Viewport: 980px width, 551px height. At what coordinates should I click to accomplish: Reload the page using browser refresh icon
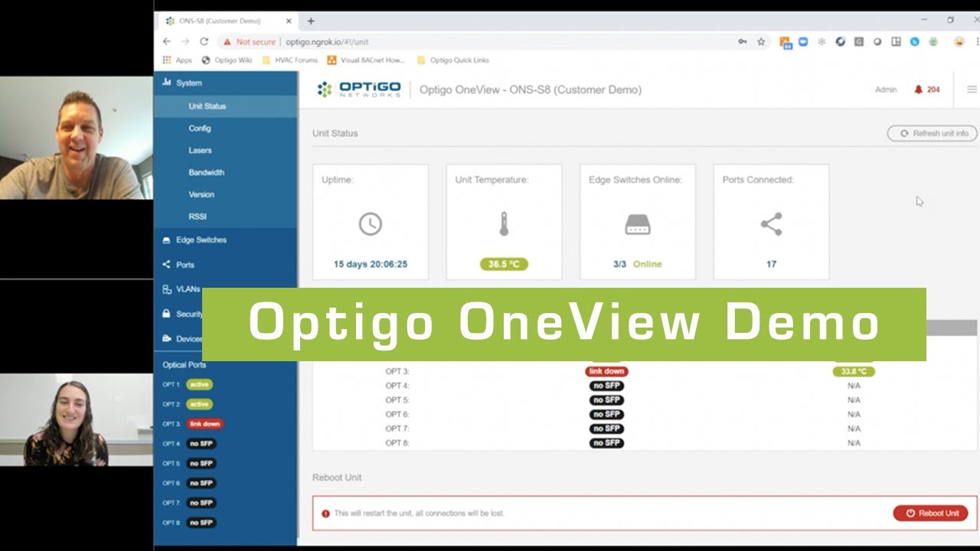click(x=204, y=42)
